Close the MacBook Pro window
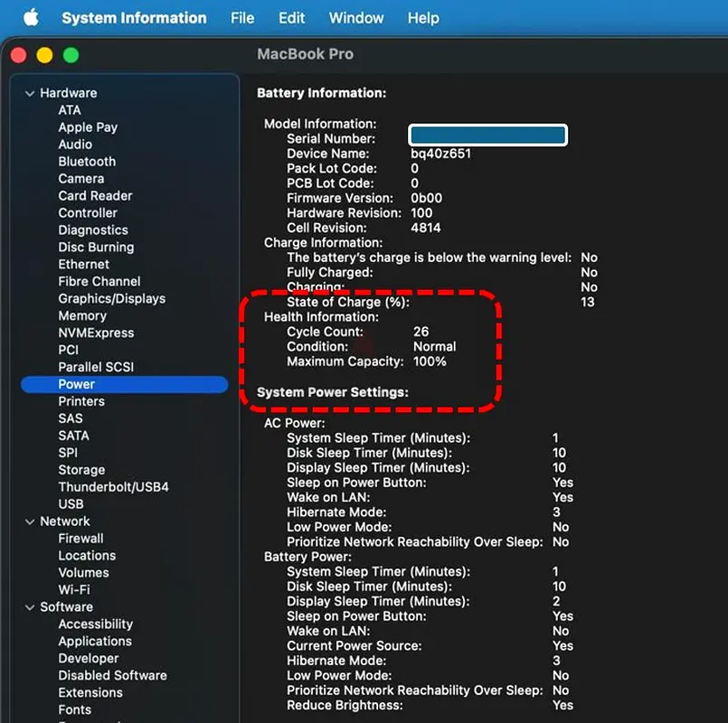Screen dimensions: 728x723 [x=19, y=55]
